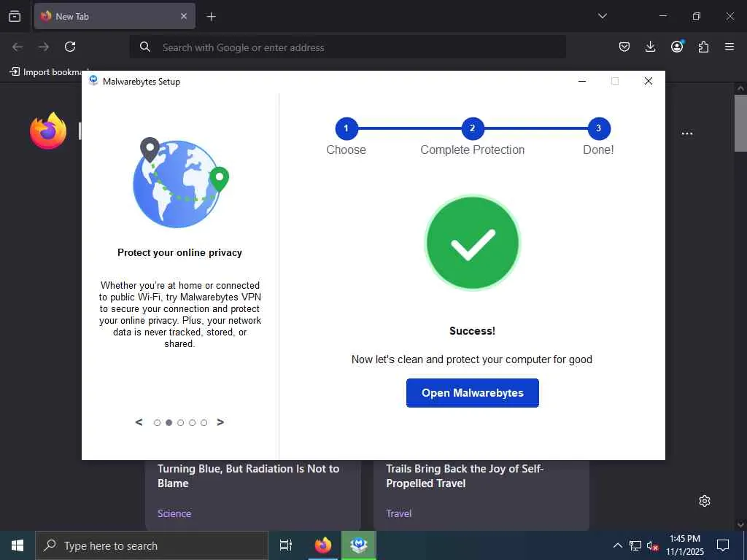Open 'Turning Blue, But Radiation' article

pyautogui.click(x=248, y=475)
